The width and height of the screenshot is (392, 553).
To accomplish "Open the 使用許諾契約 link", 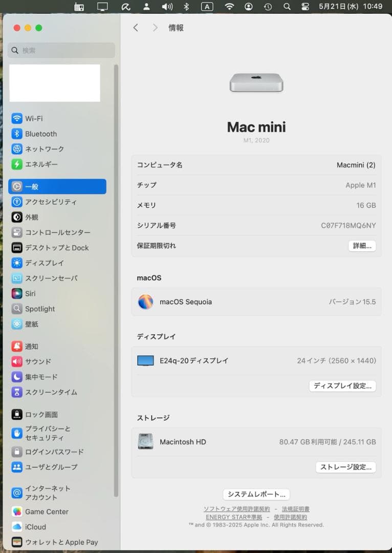I will tap(291, 517).
